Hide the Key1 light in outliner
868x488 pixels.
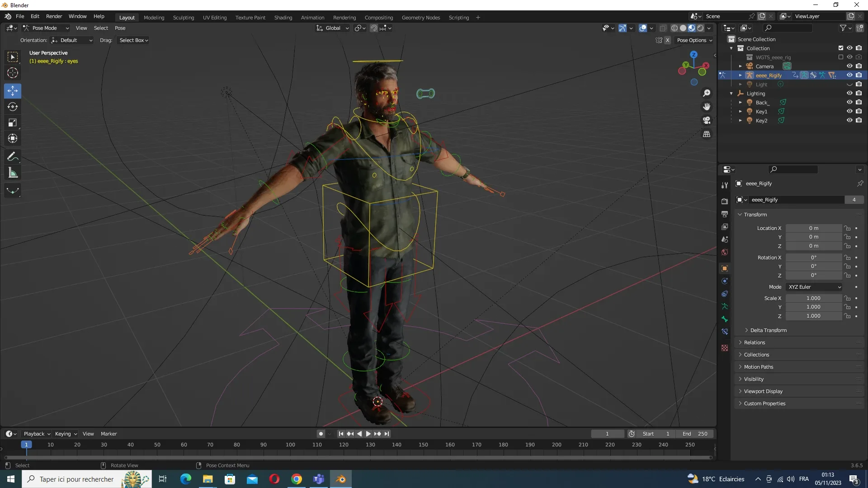pyautogui.click(x=849, y=111)
